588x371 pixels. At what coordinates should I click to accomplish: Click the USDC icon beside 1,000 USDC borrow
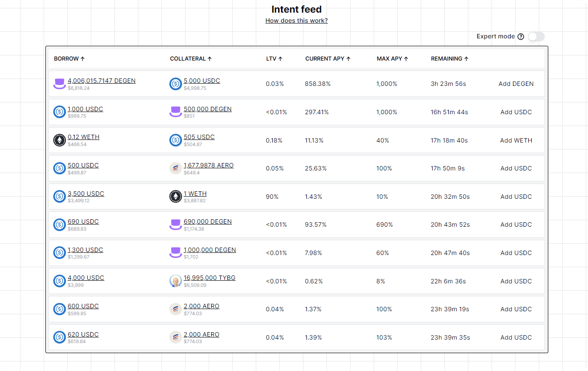[x=59, y=112]
